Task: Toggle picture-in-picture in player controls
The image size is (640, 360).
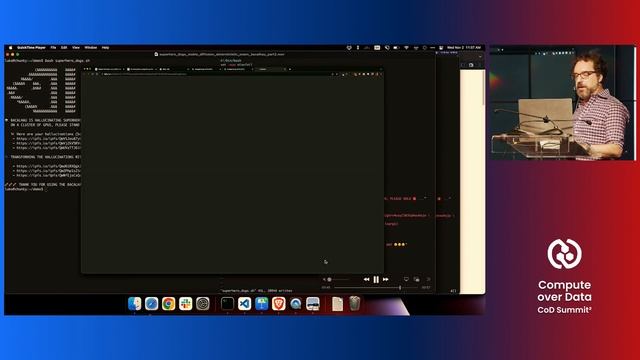Action: pos(417,280)
